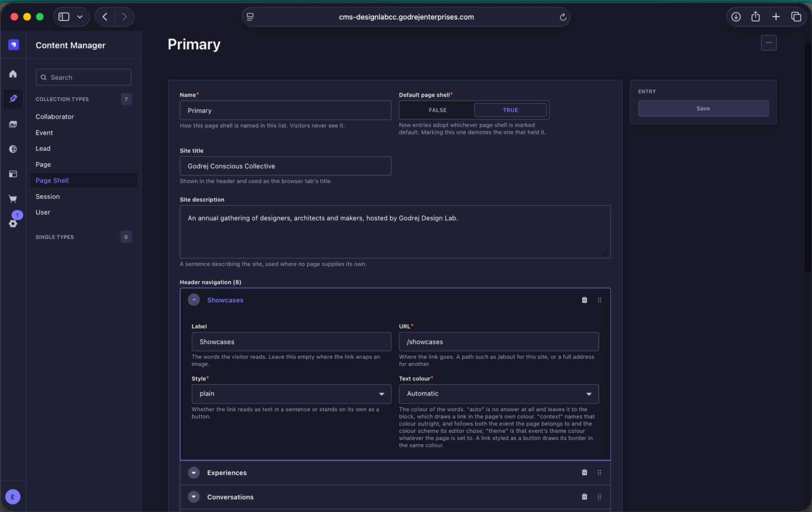The image size is (812, 512).
Task: Open the shopping cart Marketplace icon
Action: [x=13, y=199]
